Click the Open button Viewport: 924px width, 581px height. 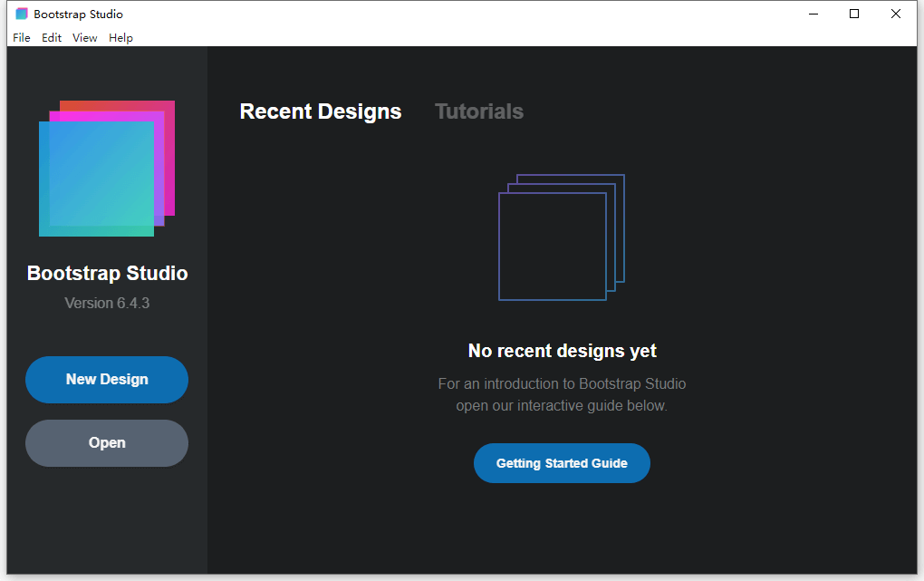pyautogui.click(x=107, y=443)
